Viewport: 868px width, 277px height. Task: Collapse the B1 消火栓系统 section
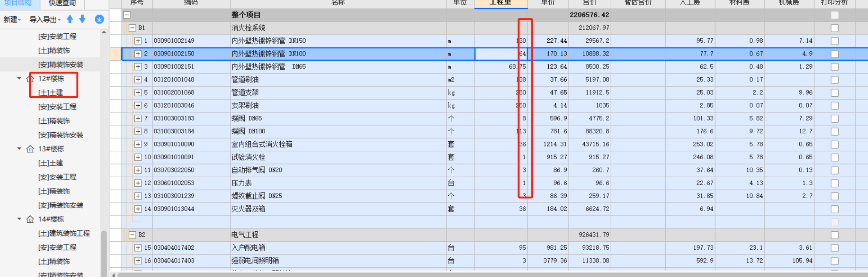[x=132, y=28]
